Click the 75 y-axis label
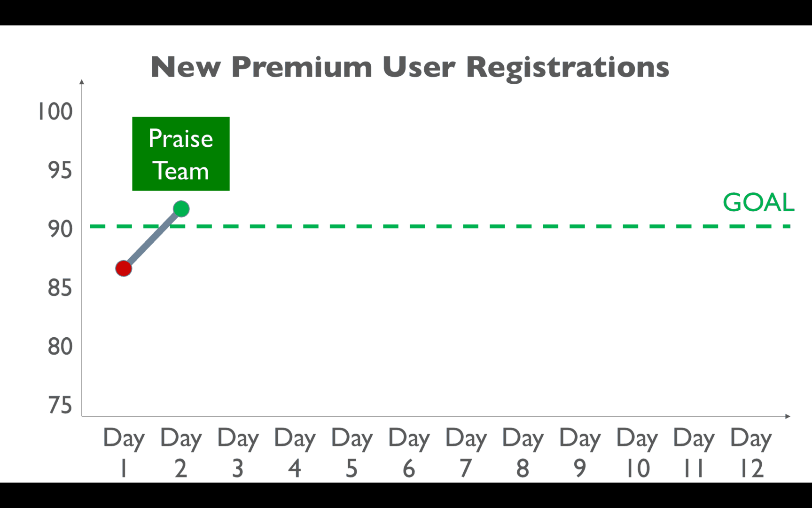This screenshot has width=812, height=508. point(60,405)
